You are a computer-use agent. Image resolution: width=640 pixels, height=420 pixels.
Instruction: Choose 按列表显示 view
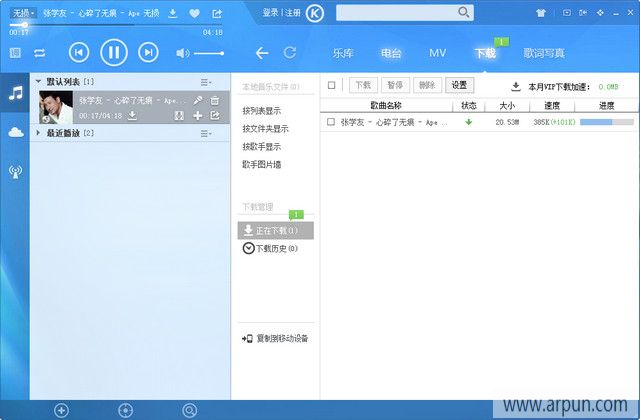click(262, 111)
